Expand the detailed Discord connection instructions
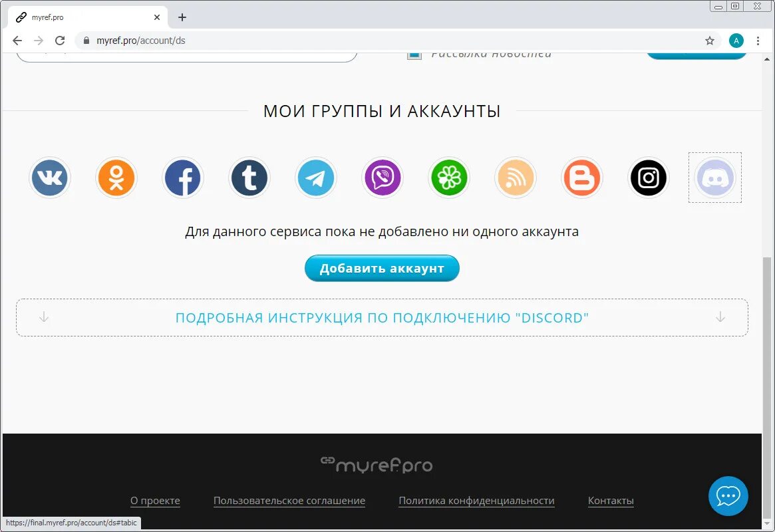 click(382, 318)
